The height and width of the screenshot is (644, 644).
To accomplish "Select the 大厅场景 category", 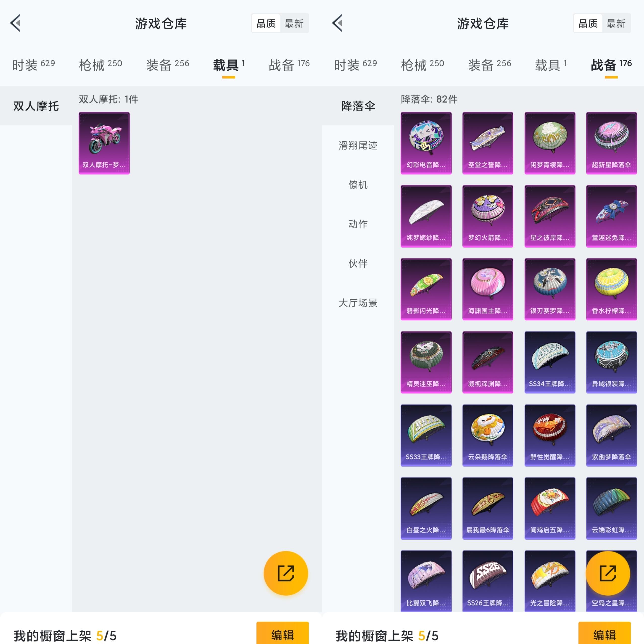I will pos(358,303).
